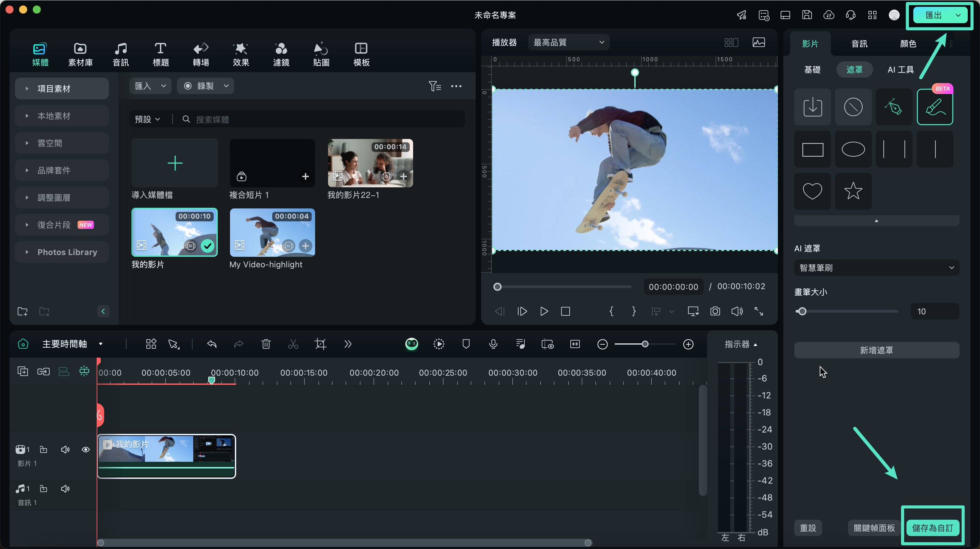Add a marker with the shield icon
980x549 pixels.
466,344
